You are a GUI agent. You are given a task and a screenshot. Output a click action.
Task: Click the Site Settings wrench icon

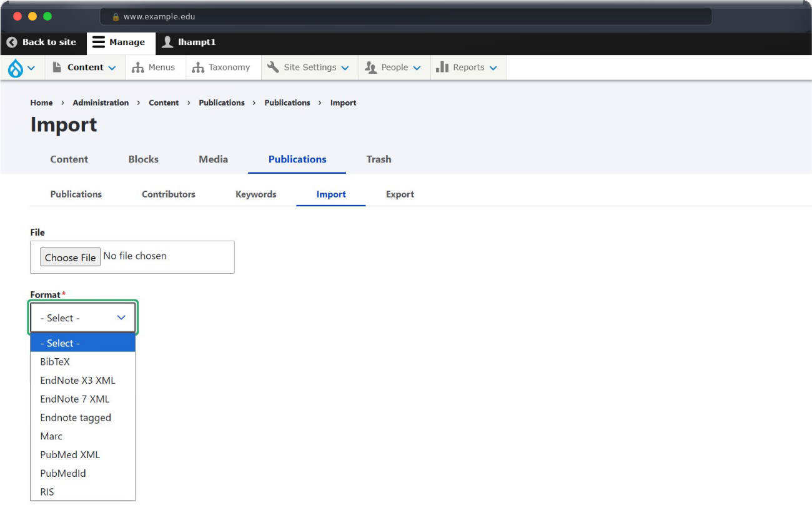click(273, 67)
